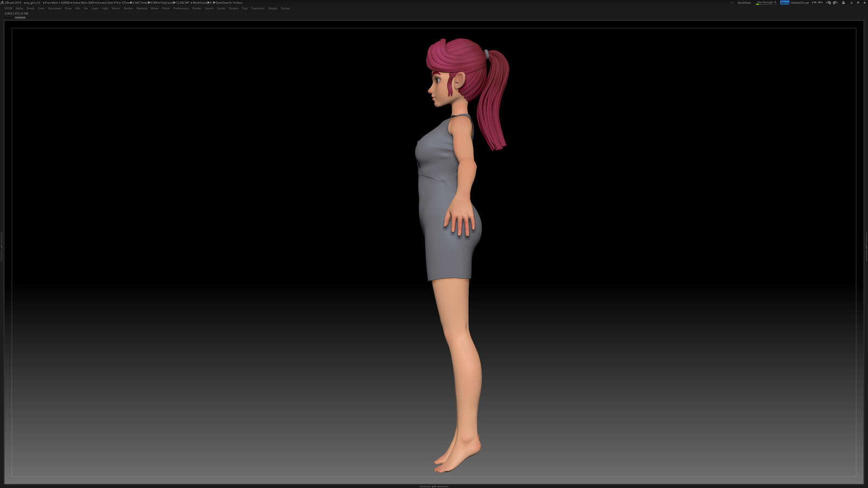The height and width of the screenshot is (488, 868).
Task: Open the Light menu
Action: 105,8
